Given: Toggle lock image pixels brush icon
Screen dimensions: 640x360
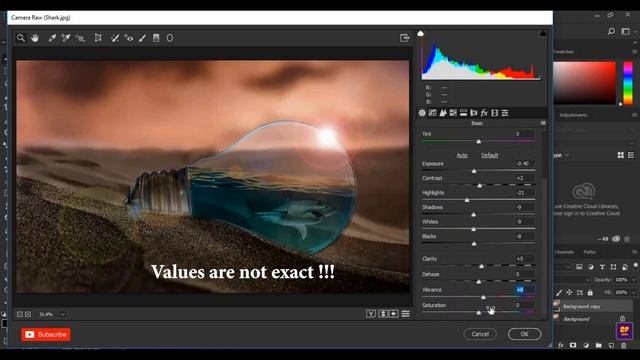Looking at the screenshot, I should pyautogui.click(x=559, y=292).
